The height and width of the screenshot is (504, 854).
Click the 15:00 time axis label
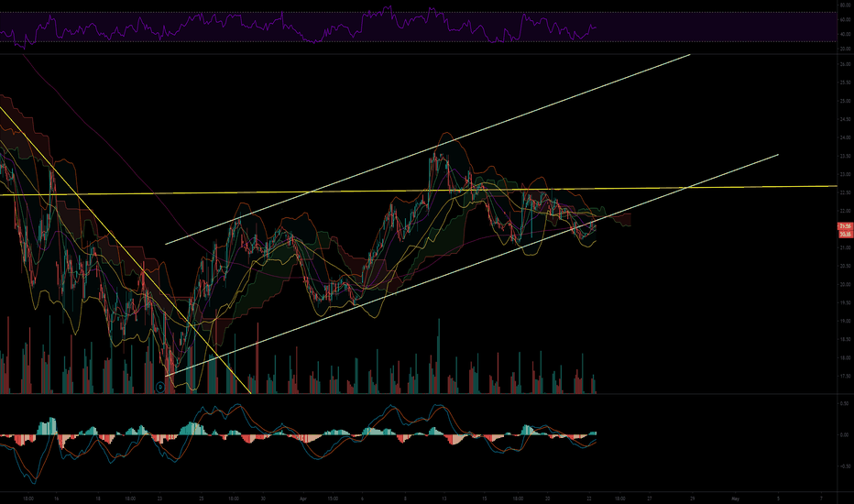point(333,499)
